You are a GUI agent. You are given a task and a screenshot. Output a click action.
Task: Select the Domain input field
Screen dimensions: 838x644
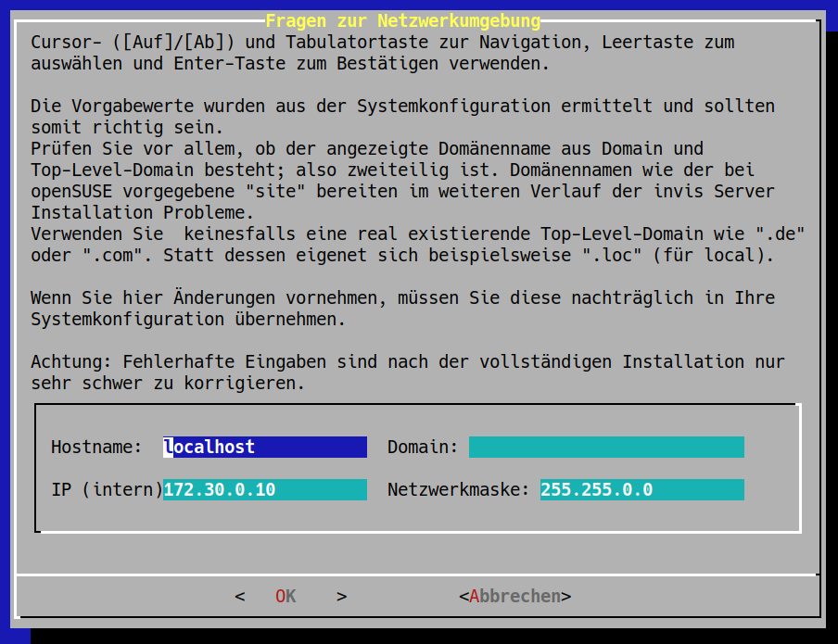click(606, 447)
